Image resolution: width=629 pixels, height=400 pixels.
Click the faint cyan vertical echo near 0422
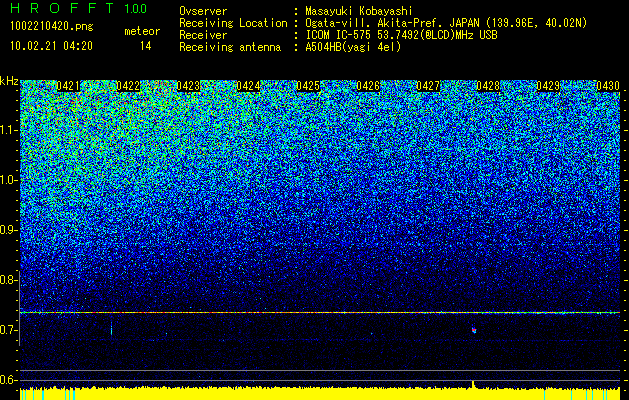pyautogui.click(x=111, y=329)
